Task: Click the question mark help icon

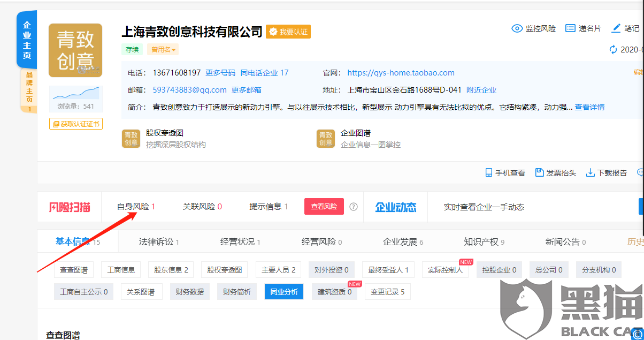Action: coord(354,207)
